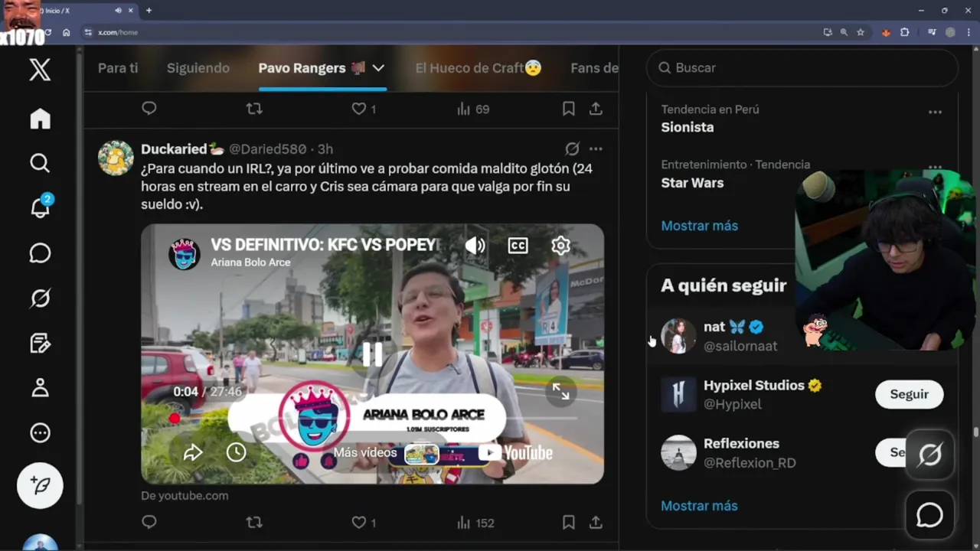This screenshot has width=980, height=551.
Task: Share Duckaried's post
Action: [x=596, y=523]
